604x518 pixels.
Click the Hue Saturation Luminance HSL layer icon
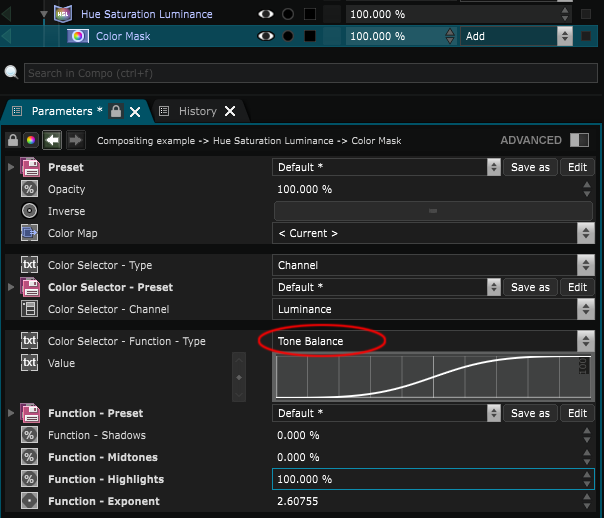point(63,14)
